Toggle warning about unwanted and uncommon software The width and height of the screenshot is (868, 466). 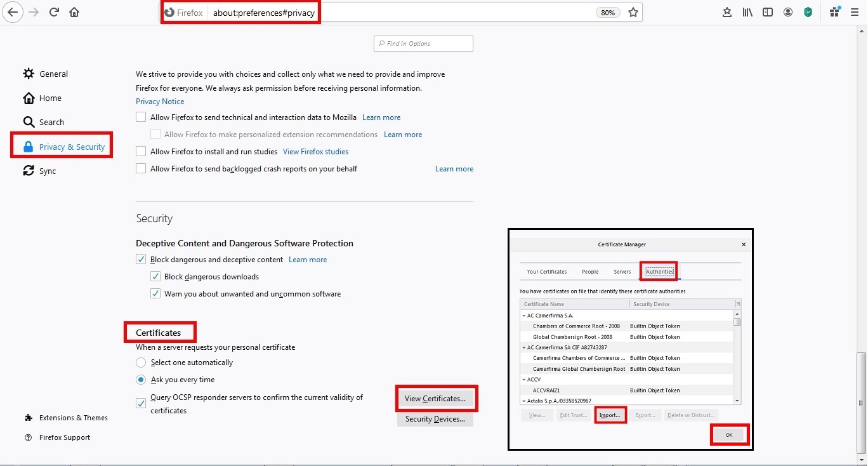[x=155, y=294]
